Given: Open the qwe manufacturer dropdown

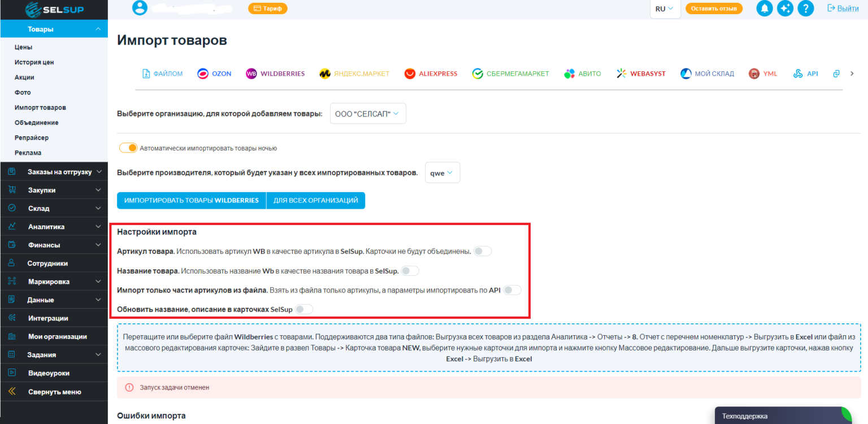Looking at the screenshot, I should (442, 173).
